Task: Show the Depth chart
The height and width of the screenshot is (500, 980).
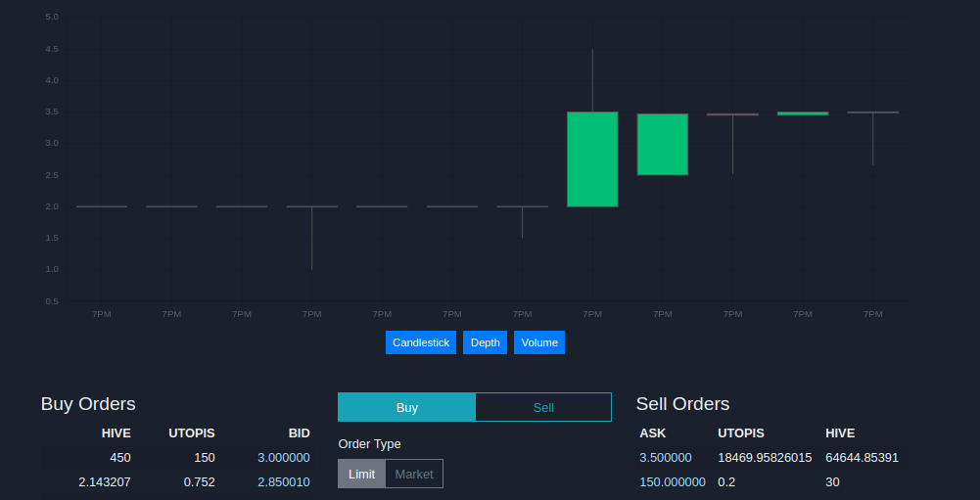Action: pyautogui.click(x=485, y=342)
